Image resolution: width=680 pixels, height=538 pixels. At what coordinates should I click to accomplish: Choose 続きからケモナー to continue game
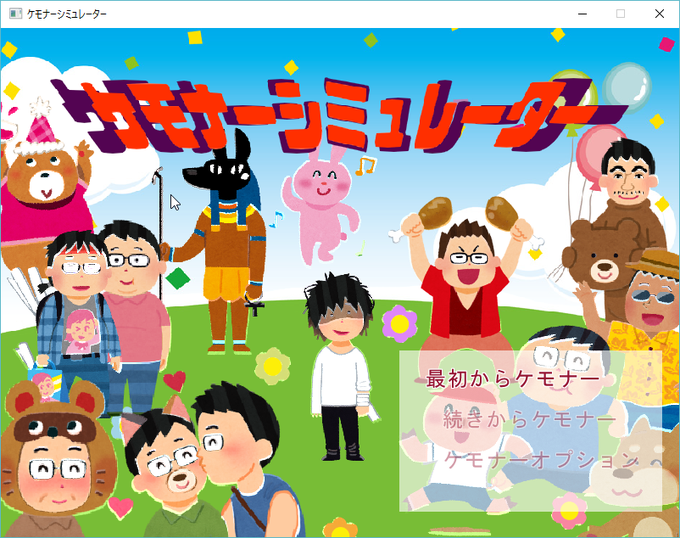tap(530, 419)
